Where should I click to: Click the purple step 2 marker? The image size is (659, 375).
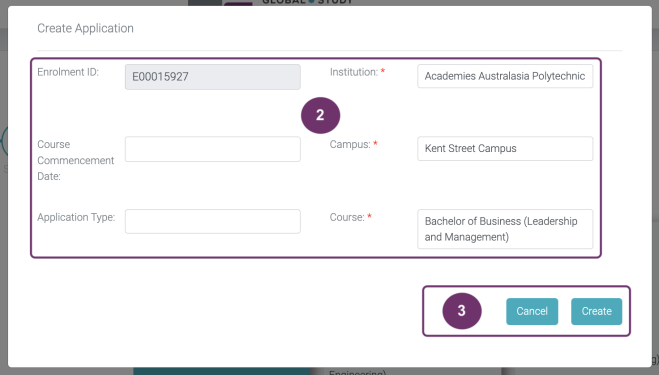(x=320, y=115)
